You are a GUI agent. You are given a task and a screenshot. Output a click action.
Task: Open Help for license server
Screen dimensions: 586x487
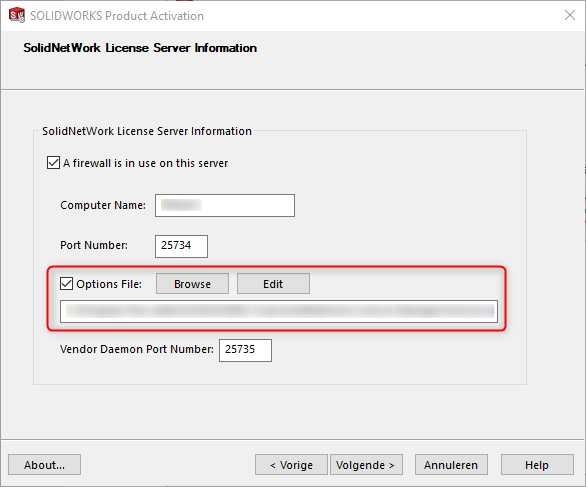(537, 465)
